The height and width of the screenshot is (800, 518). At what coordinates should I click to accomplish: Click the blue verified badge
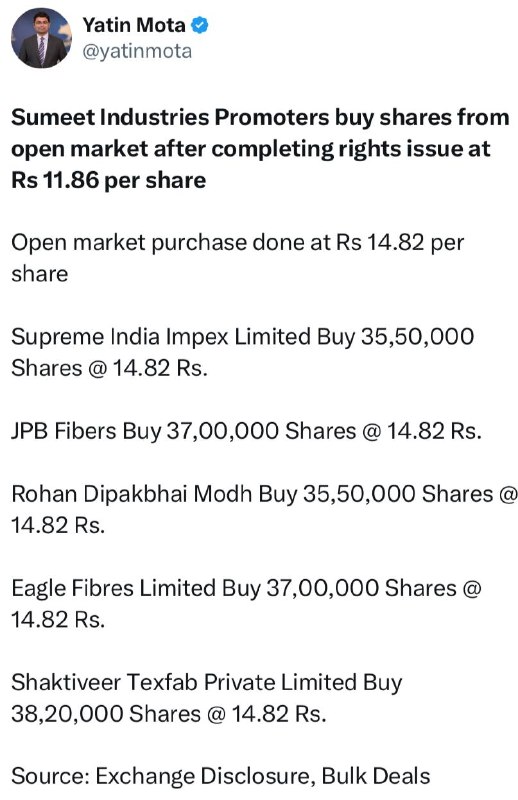tap(199, 25)
